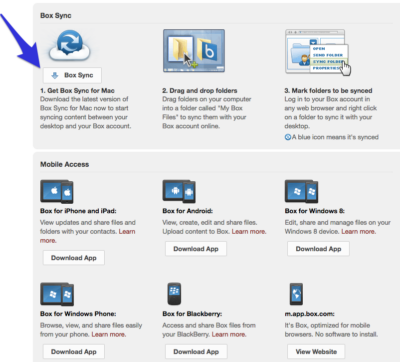Screen dimensions: 400x362
Task: Click the 'Box for Blackberry:' heading
Action: [192, 314]
